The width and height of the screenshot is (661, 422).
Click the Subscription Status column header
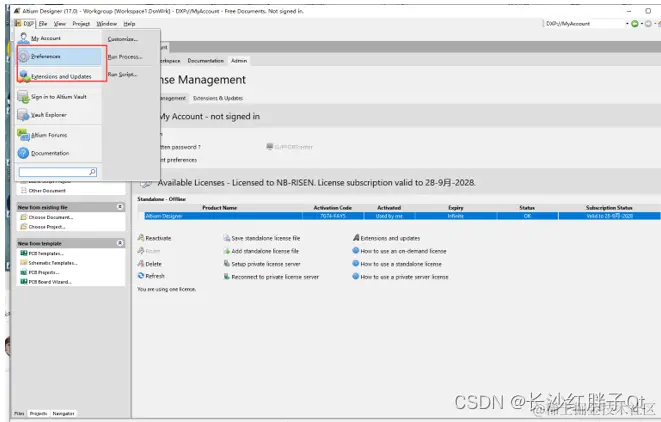tap(609, 207)
